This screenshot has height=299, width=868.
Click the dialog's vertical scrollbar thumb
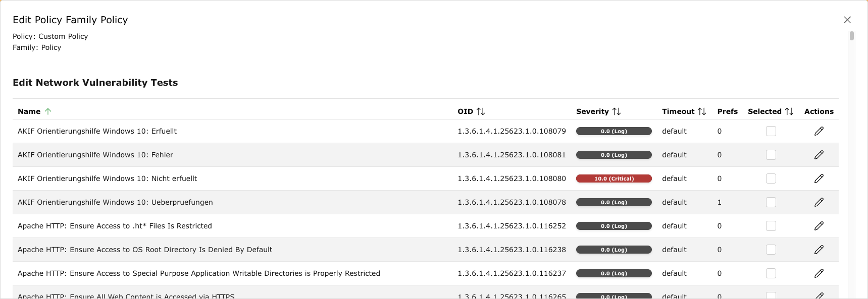tap(852, 36)
